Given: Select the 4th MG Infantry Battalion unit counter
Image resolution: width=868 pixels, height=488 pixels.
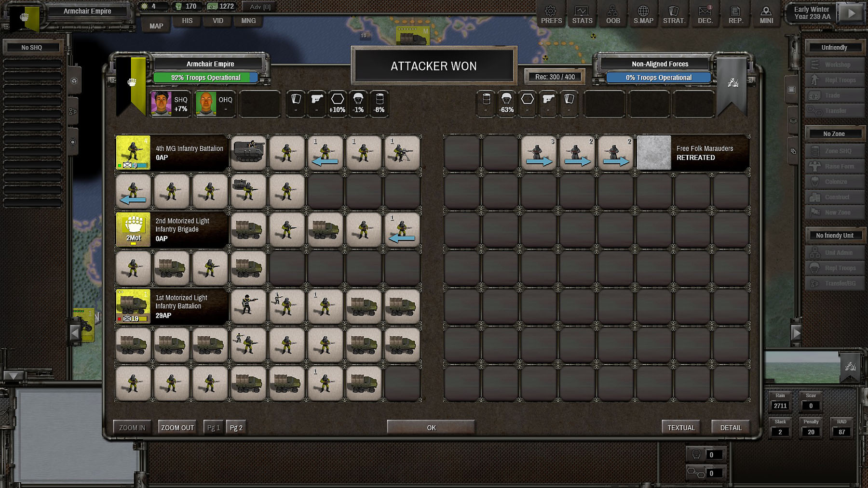Looking at the screenshot, I should (x=133, y=153).
